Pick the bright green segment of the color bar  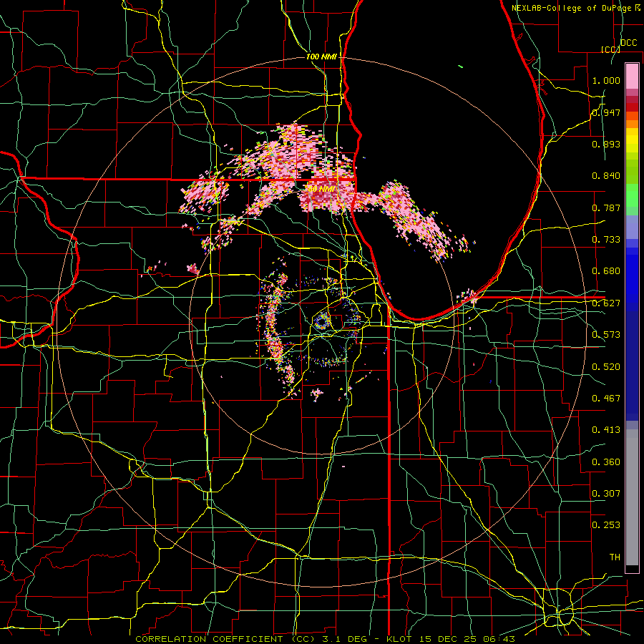(632, 195)
